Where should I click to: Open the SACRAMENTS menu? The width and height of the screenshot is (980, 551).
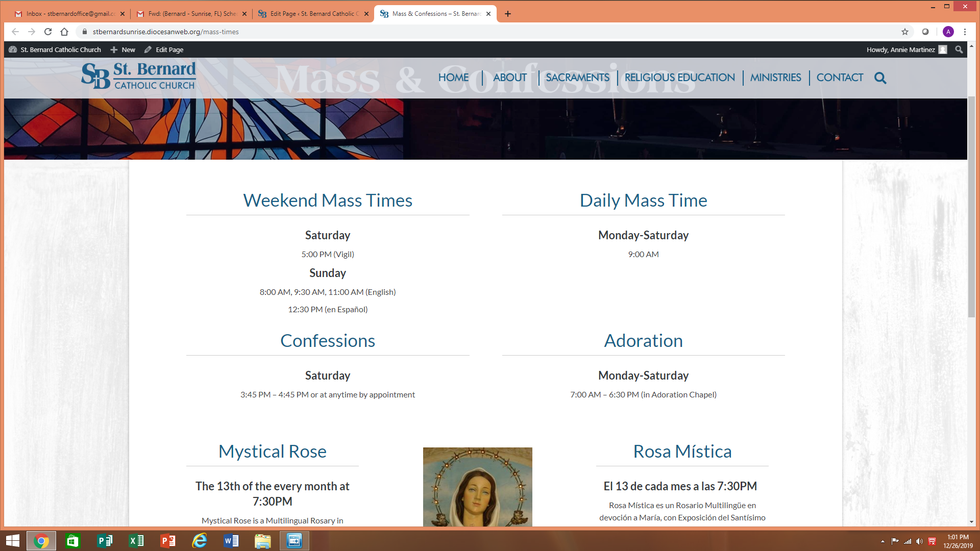[577, 78]
